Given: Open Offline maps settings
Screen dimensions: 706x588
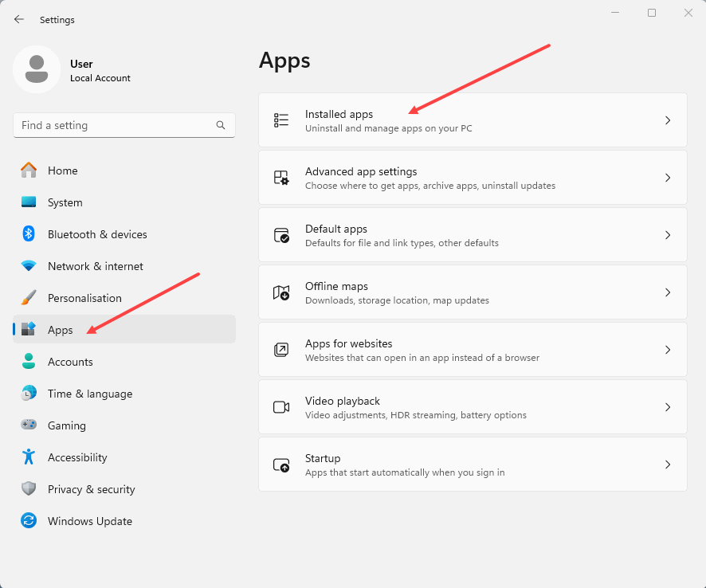Looking at the screenshot, I should pos(472,292).
